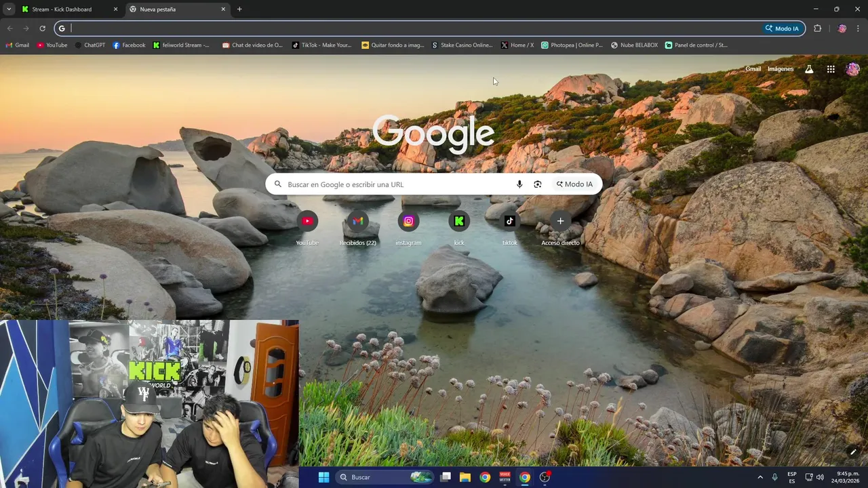Start voice search with the microphone icon
Viewport: 868px width, 488px height.
pos(519,184)
